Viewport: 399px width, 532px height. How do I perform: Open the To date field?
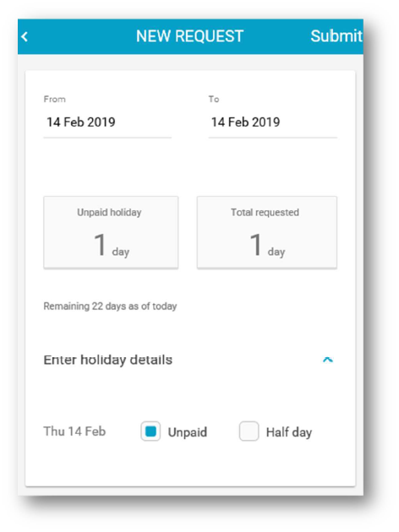tap(273, 122)
